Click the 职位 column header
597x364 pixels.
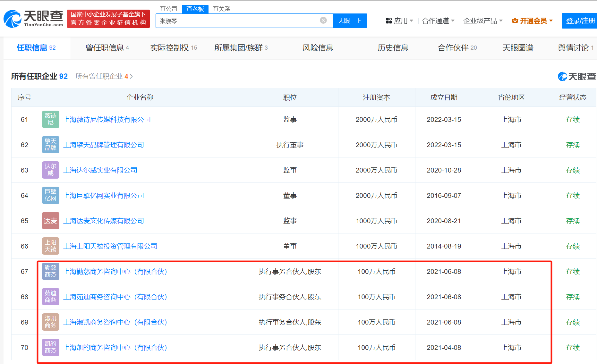click(290, 97)
